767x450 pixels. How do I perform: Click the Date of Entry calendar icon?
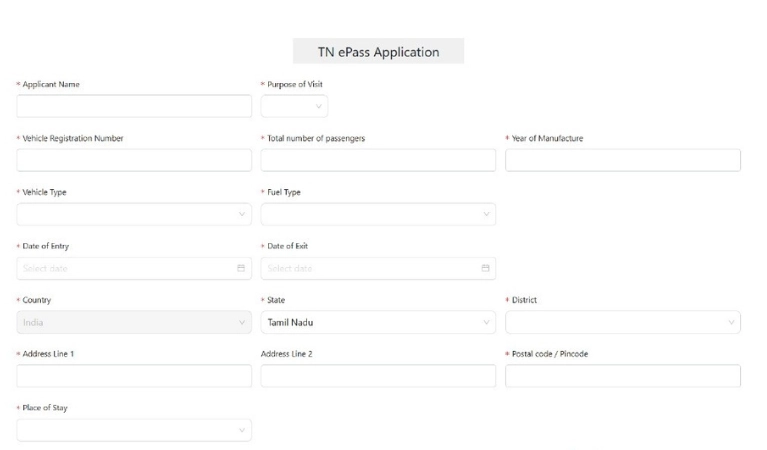tap(241, 268)
